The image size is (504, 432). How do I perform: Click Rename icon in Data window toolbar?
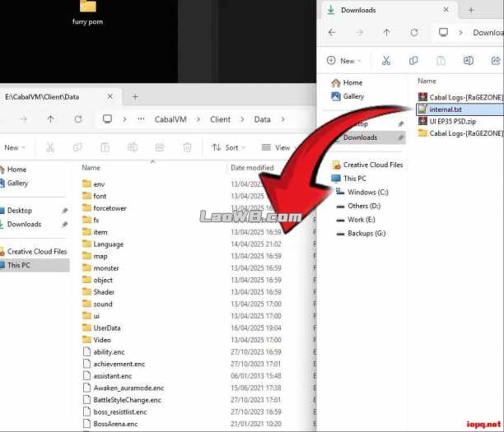point(133,147)
